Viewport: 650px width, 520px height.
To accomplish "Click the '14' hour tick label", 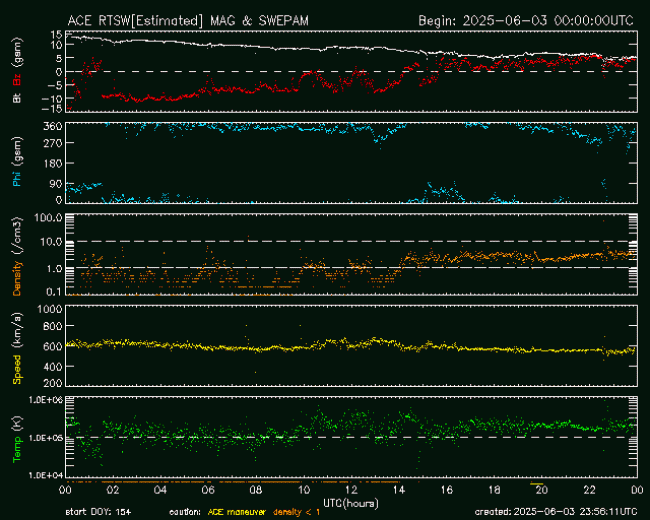I will (399, 491).
